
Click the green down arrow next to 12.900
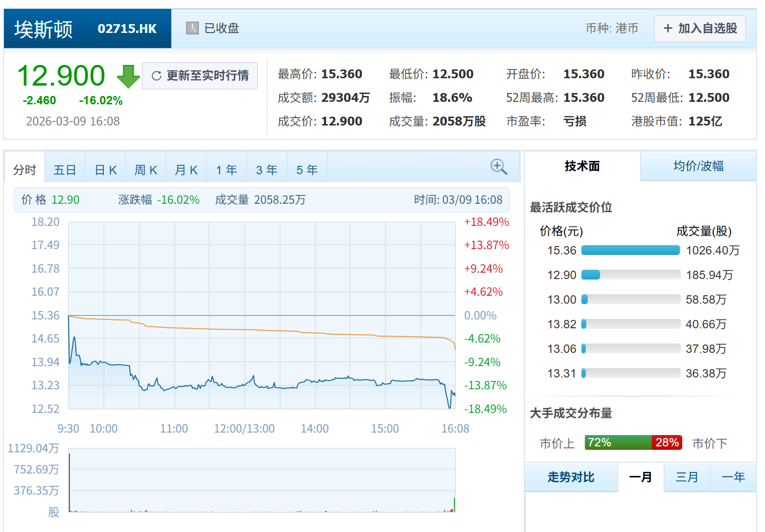click(127, 77)
